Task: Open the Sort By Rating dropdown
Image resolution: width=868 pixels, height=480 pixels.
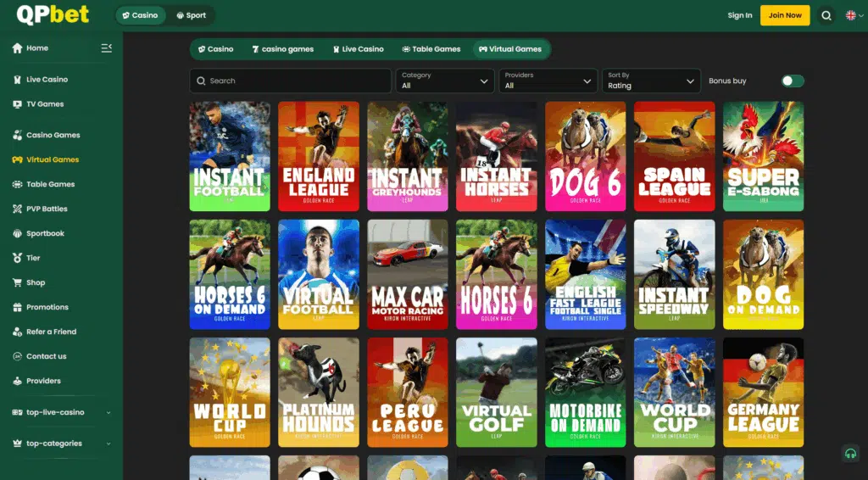Action: coord(651,81)
